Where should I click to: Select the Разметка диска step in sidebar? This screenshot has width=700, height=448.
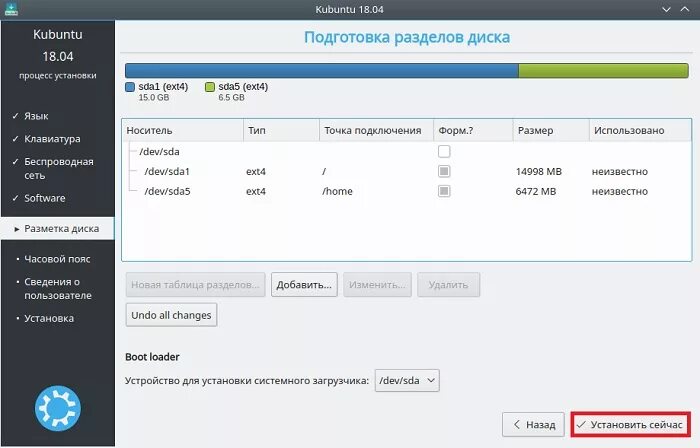(x=58, y=228)
